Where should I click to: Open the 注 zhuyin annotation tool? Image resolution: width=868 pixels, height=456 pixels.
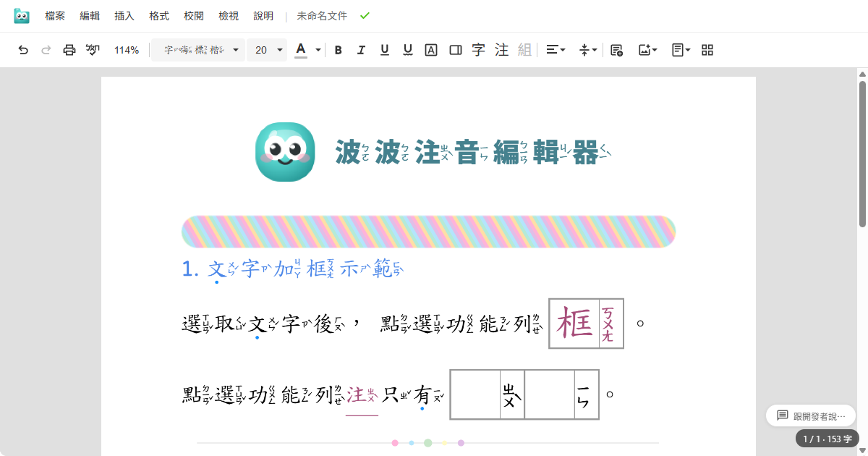pyautogui.click(x=501, y=50)
